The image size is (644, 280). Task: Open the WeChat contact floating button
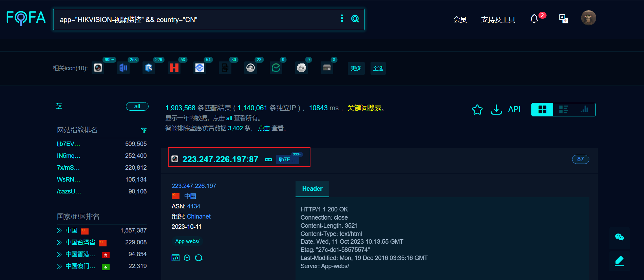click(x=620, y=238)
